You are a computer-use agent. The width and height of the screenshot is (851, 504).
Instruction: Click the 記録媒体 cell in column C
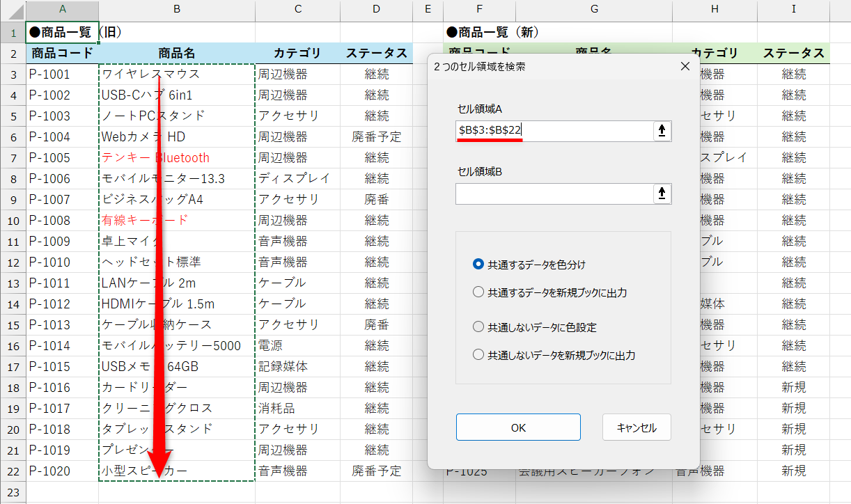click(x=298, y=366)
